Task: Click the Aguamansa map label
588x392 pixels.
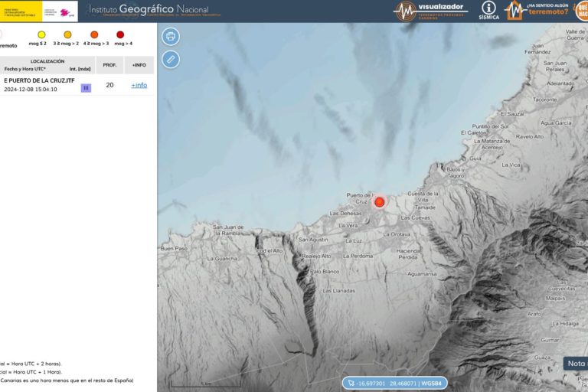Action: tap(422, 274)
